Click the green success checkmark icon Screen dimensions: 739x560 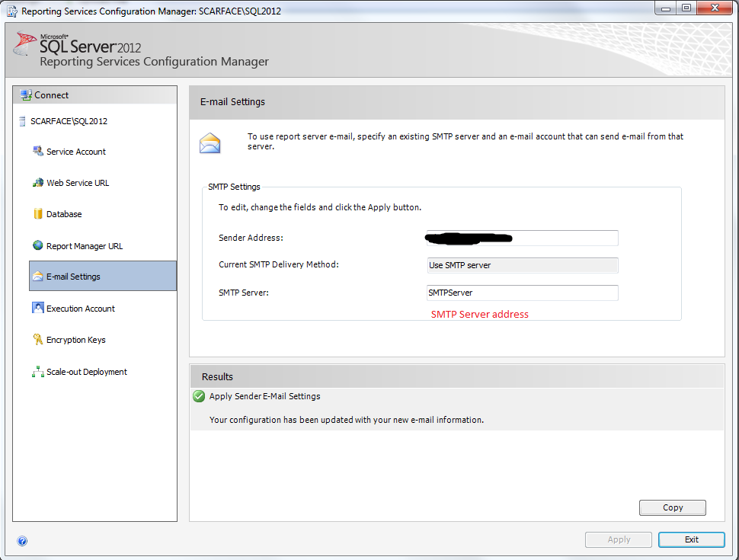[x=199, y=396]
